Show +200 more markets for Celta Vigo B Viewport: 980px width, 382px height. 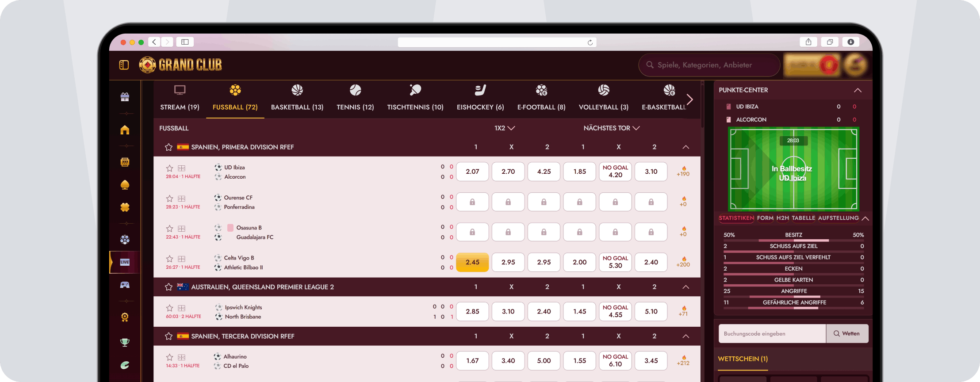683,262
